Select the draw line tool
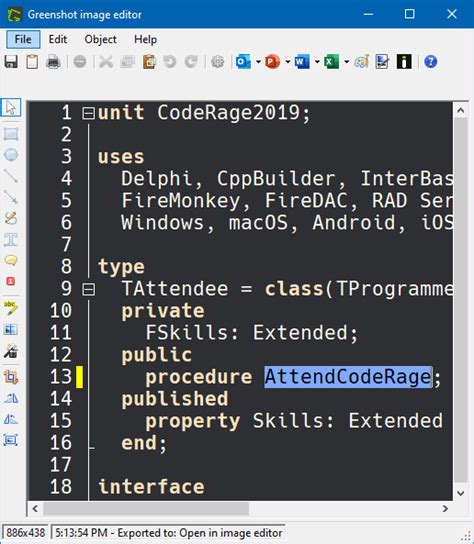 pos(11,176)
